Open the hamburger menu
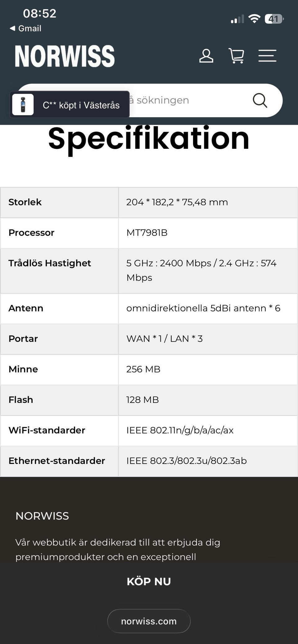Screen dimensions: 298x644 point(267,56)
